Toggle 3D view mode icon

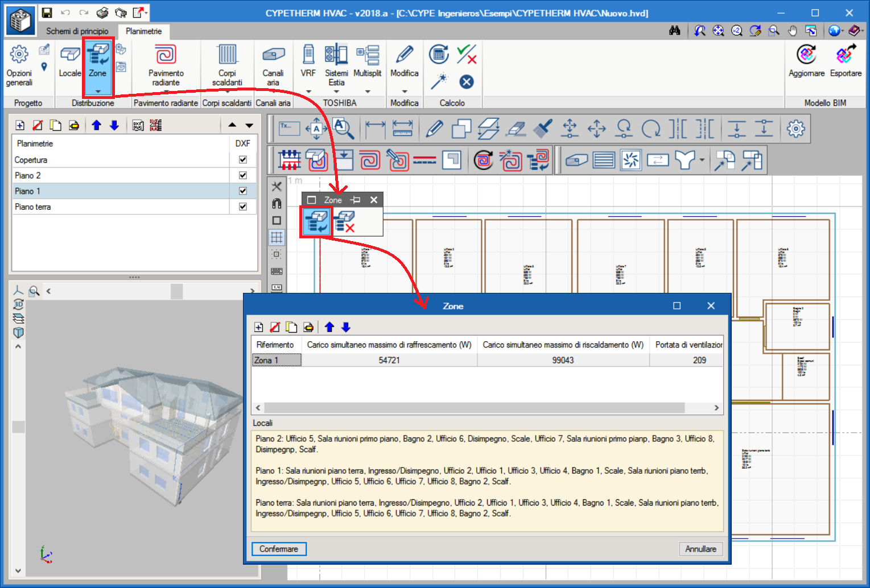point(18,305)
